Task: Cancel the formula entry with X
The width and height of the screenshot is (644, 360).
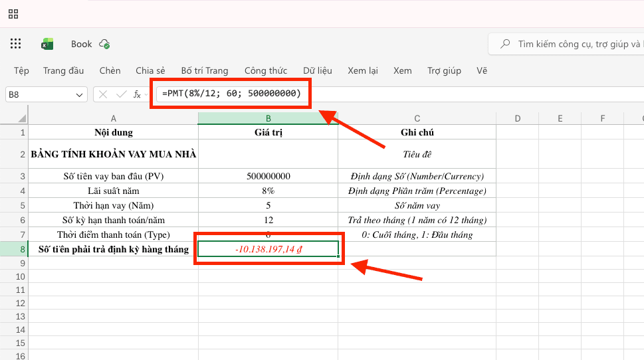Action: 103,94
